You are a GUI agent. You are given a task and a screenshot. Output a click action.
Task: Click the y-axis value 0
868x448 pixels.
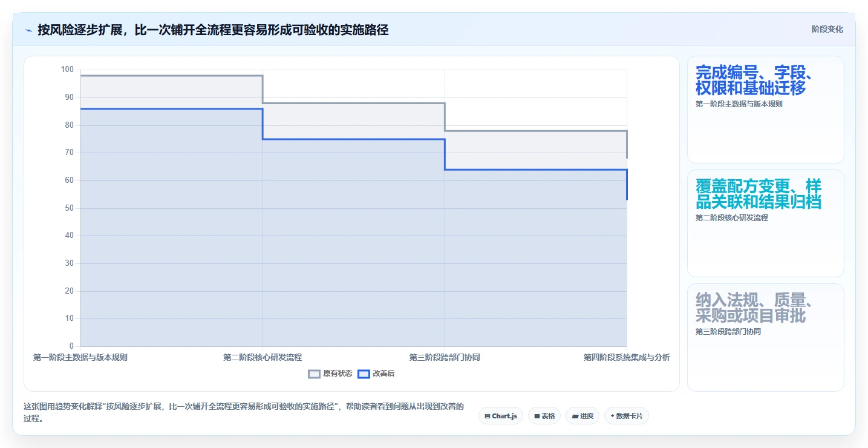(71, 346)
